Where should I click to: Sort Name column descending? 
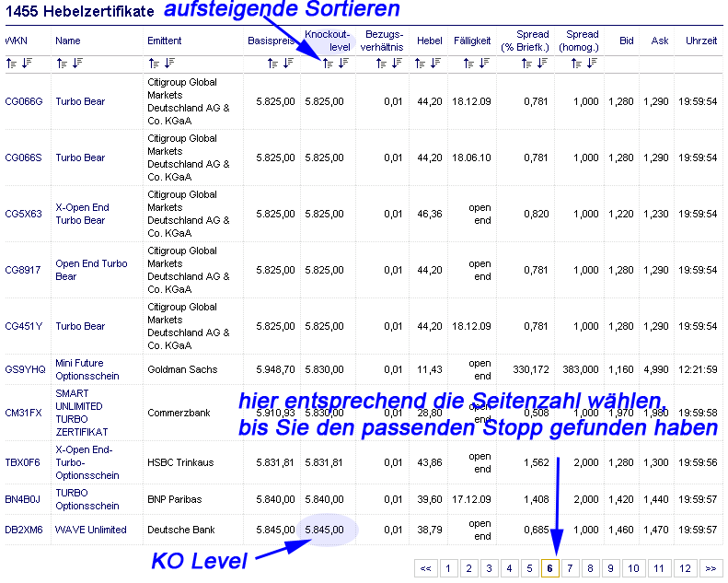click(77, 63)
